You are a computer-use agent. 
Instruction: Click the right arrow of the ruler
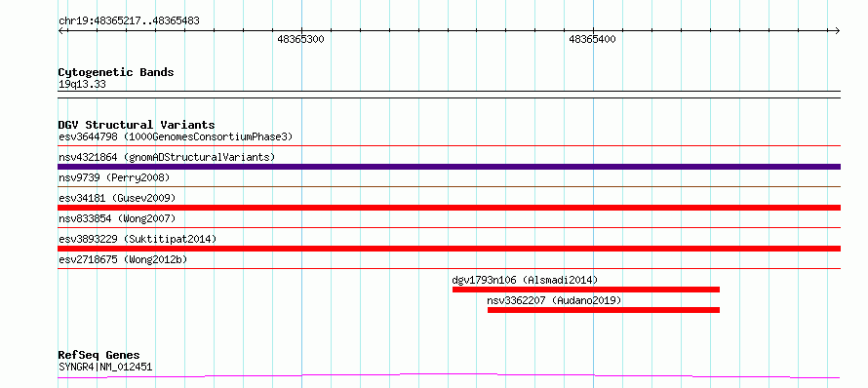tap(837, 30)
